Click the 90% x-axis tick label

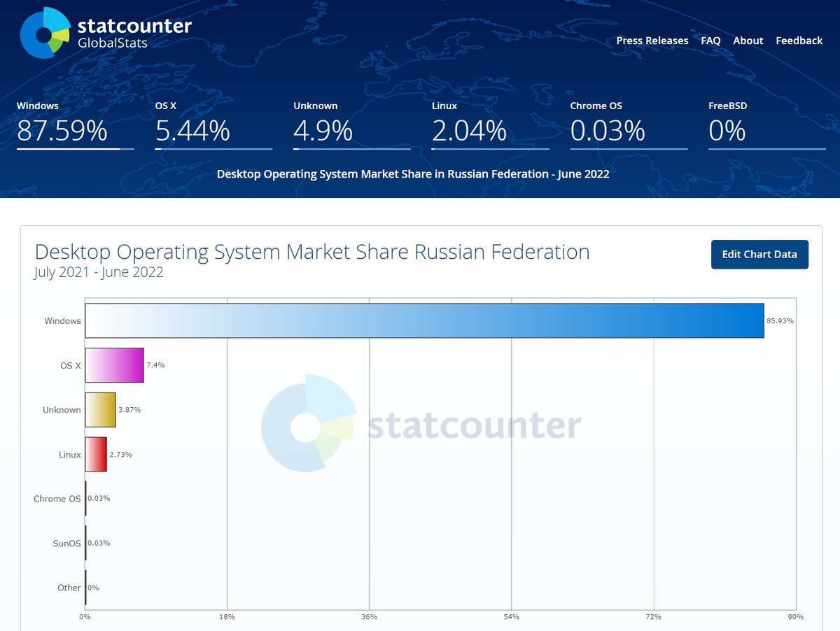(795, 617)
